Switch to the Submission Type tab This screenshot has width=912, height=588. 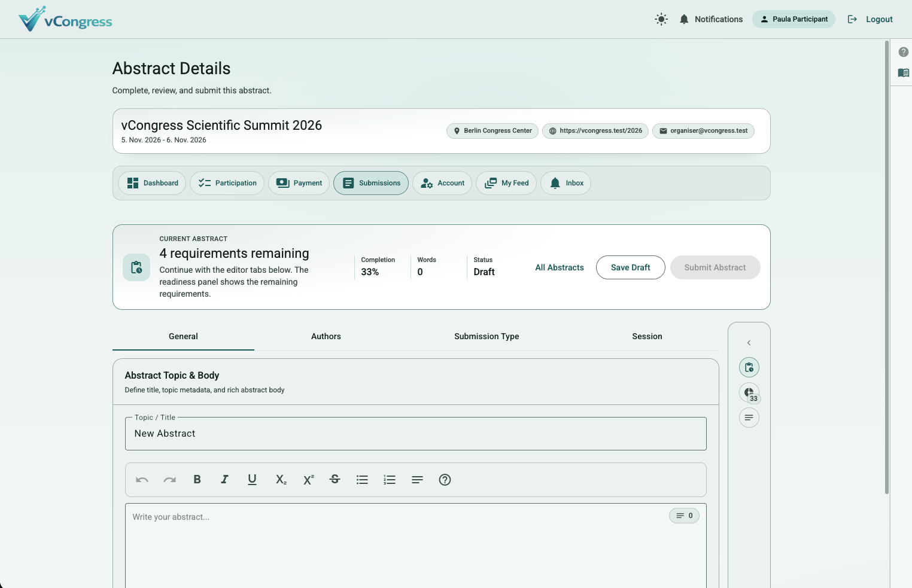click(x=487, y=337)
